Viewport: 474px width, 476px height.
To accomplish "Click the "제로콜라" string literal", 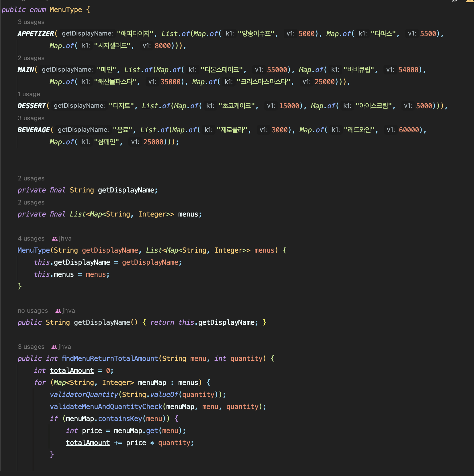I will (232, 130).
